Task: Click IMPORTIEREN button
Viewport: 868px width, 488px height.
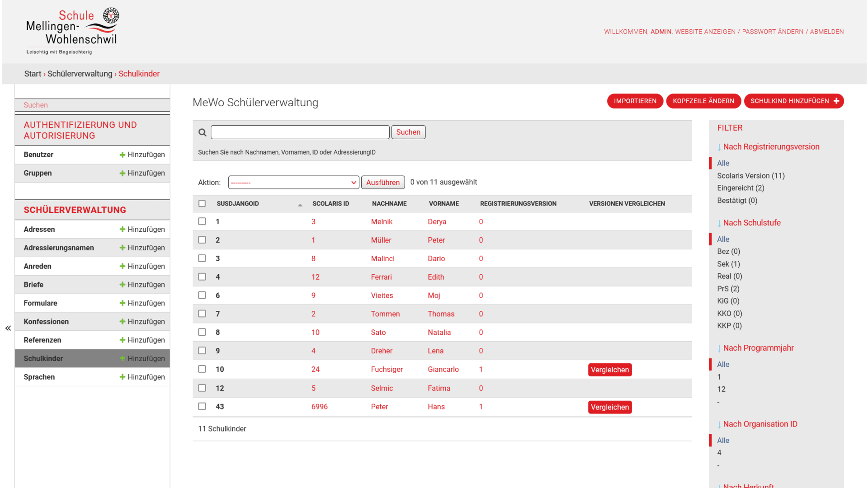Action: pyautogui.click(x=635, y=101)
